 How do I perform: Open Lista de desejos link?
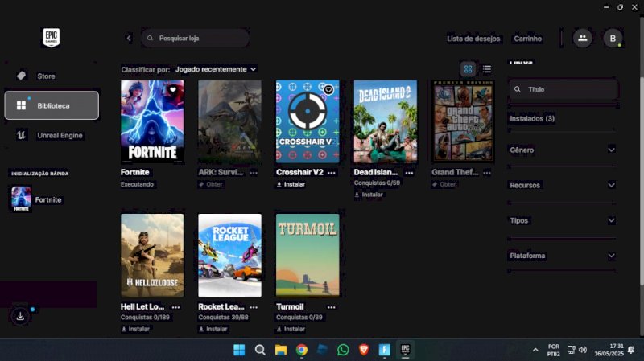coord(473,39)
